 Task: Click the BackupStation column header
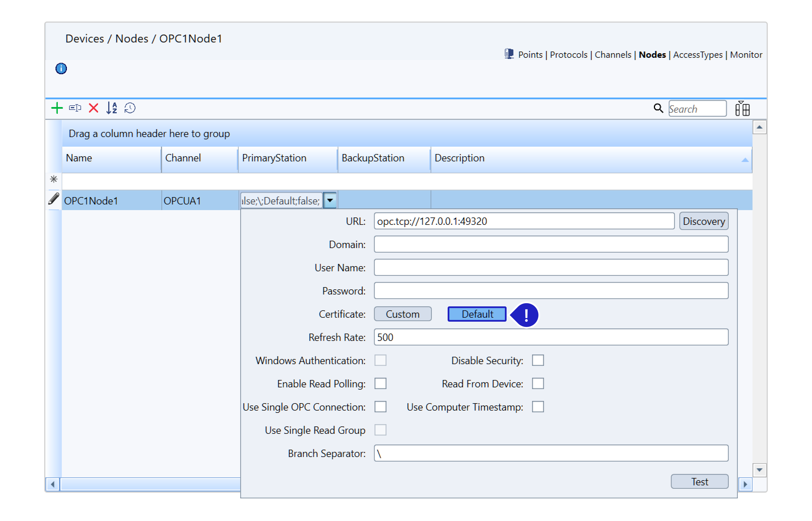click(384, 160)
